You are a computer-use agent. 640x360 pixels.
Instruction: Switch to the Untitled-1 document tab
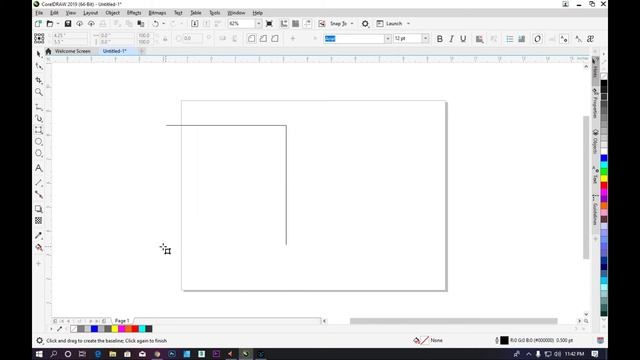pyautogui.click(x=114, y=51)
